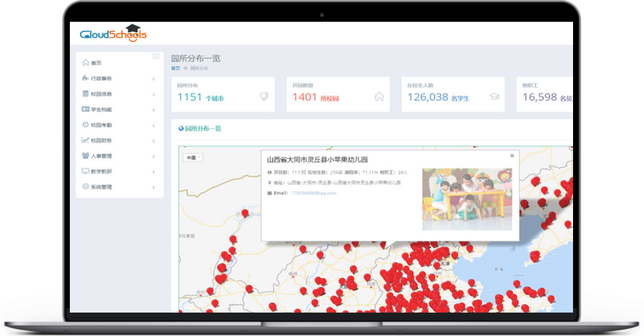This screenshot has width=644, height=336.
Task: Click the 126,038 名学生 statistic
Action: pos(438,97)
